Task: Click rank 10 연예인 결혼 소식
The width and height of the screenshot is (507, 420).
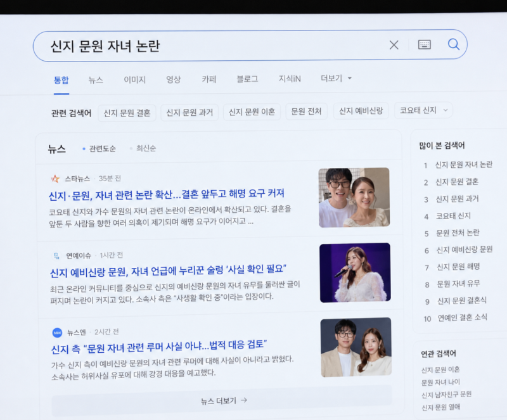Action: point(463,317)
